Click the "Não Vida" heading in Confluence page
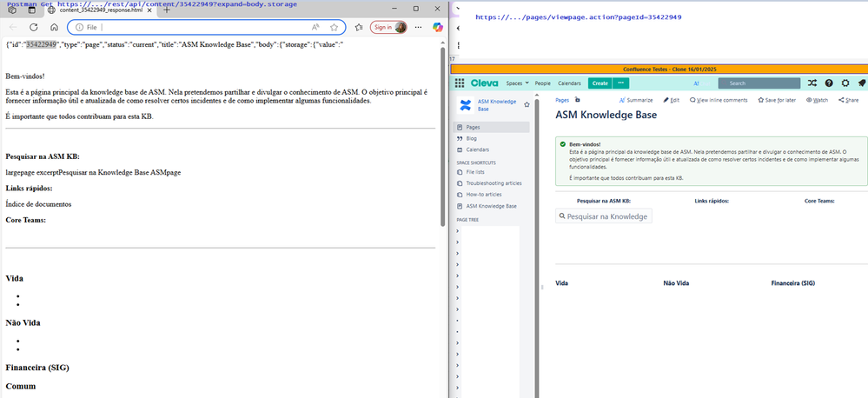 [x=676, y=283]
